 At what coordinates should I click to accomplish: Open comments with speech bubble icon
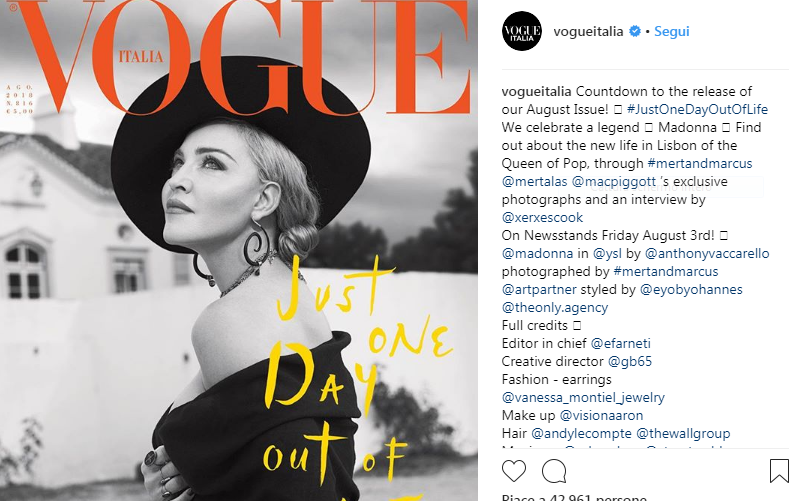[554, 471]
